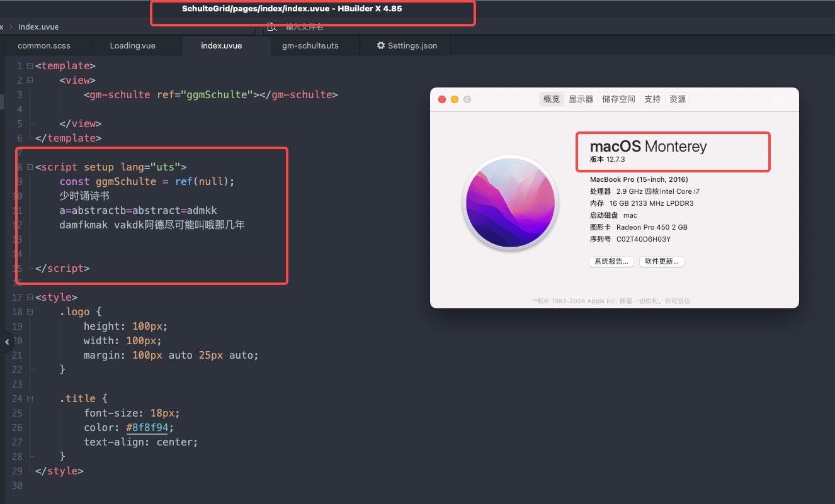Fold the view block at line 2
835x504 pixels.
pos(30,81)
